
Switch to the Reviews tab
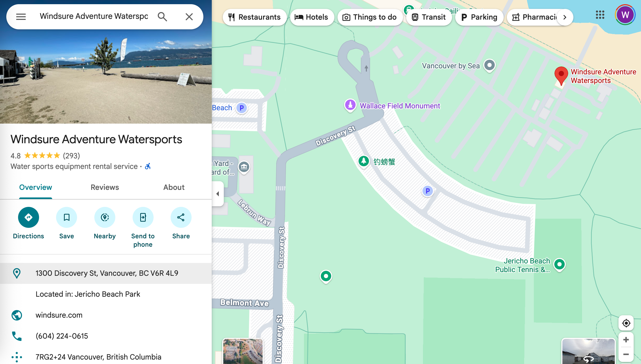click(105, 187)
